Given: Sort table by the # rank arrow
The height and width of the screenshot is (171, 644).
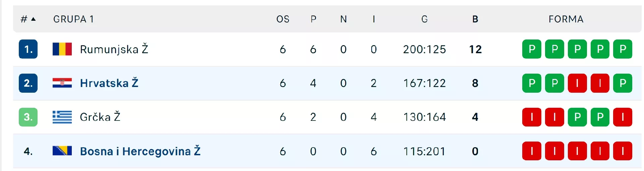Looking at the screenshot, I should tap(33, 19).
